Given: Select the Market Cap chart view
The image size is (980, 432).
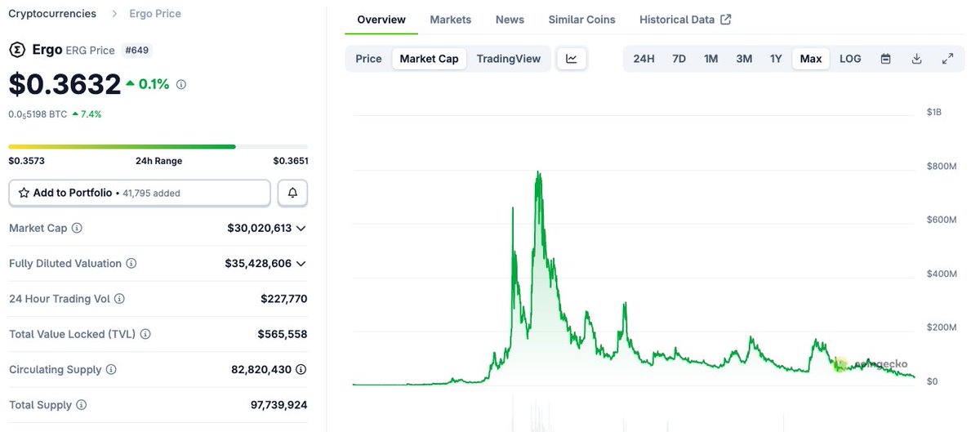Looking at the screenshot, I should 429,59.
